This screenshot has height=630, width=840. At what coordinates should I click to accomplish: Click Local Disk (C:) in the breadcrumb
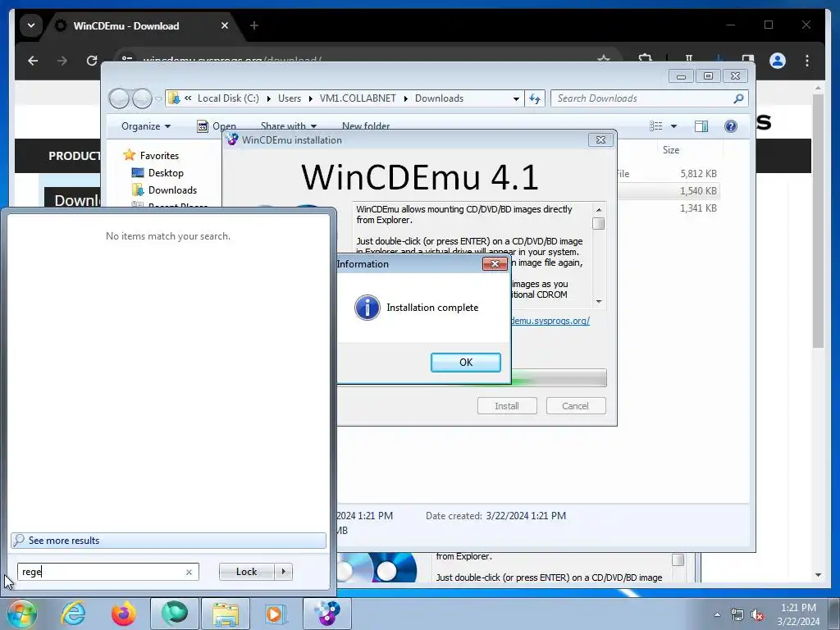pos(228,98)
